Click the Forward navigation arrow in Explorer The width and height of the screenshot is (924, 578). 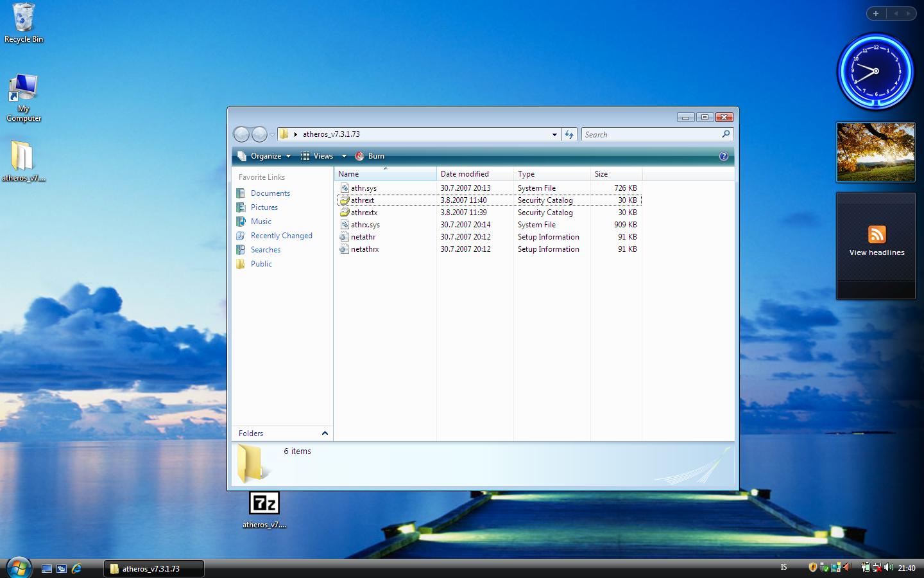[x=259, y=134]
